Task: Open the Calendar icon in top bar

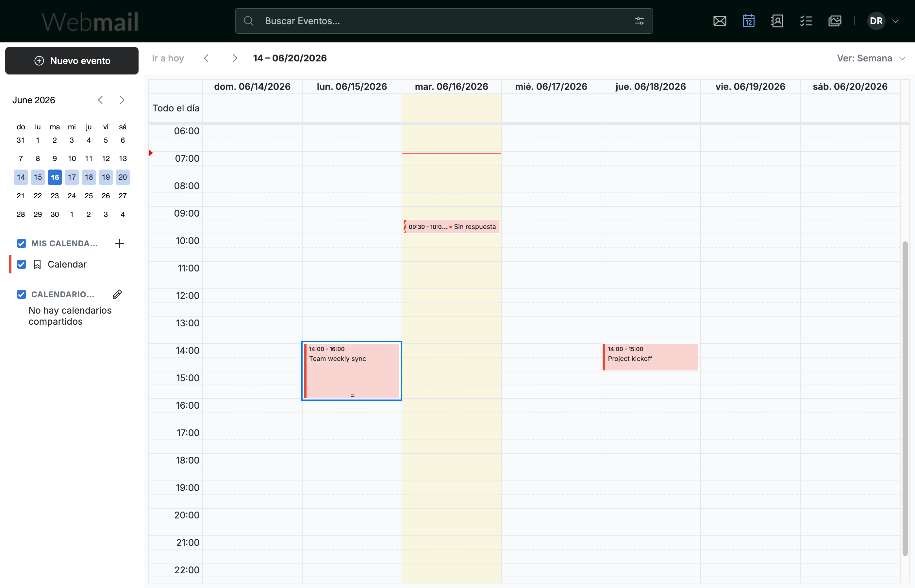Action: pyautogui.click(x=748, y=21)
